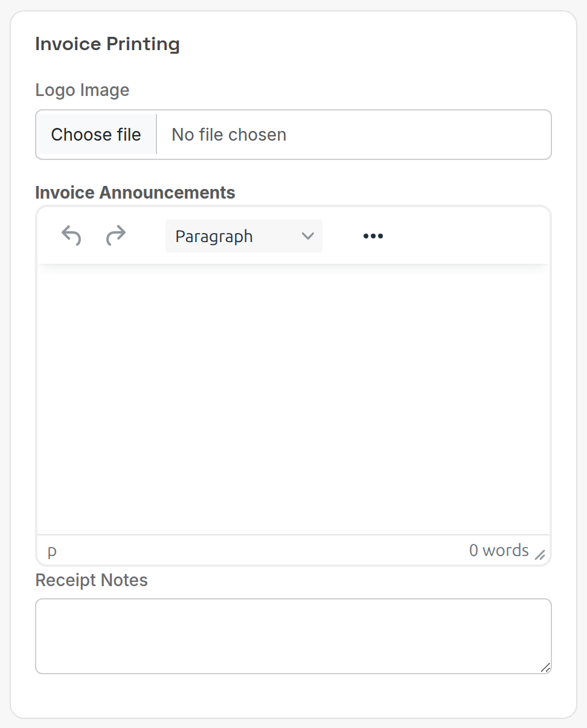Focus the Invoice Announcements editor body
The image size is (587, 728).
293,399
